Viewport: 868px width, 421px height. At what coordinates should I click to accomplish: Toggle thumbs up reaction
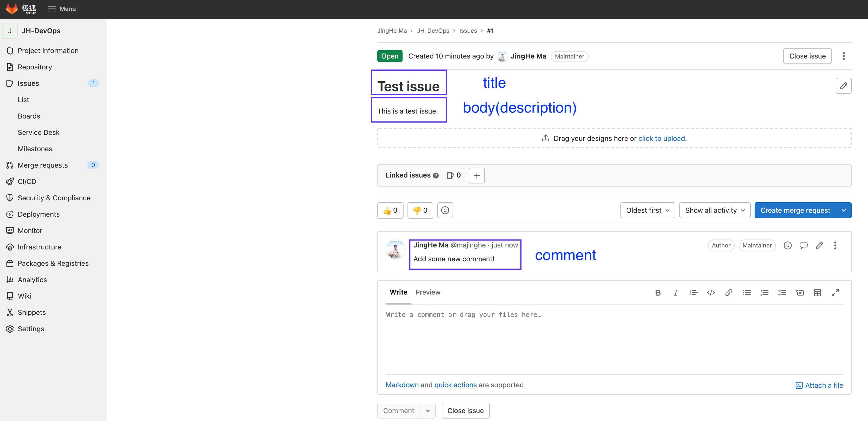tap(390, 210)
